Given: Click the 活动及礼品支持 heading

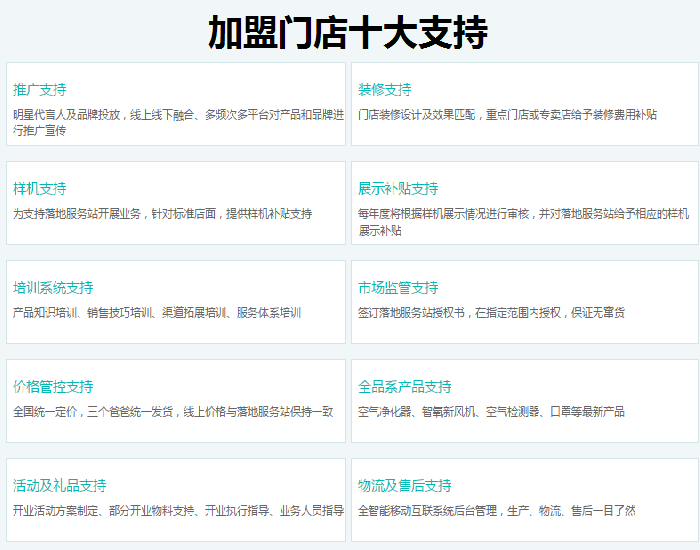Looking at the screenshot, I should (x=59, y=486).
